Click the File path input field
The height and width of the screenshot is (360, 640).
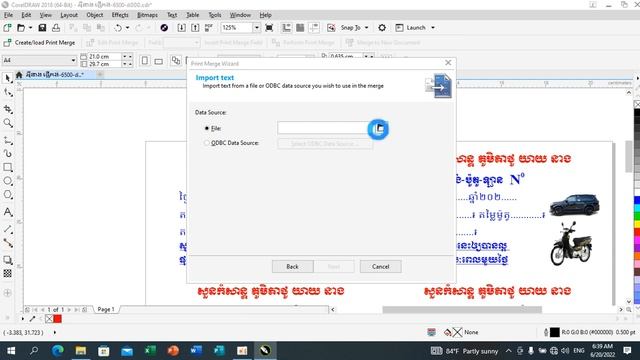tap(322, 128)
